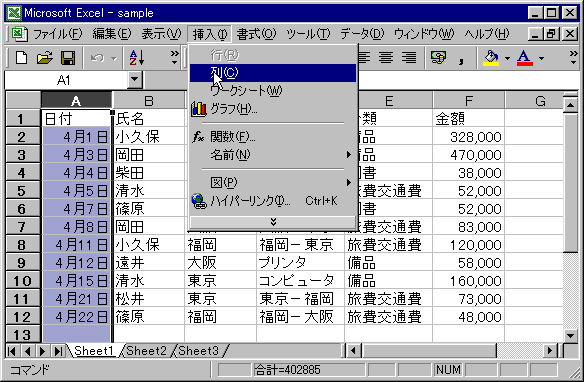Choose 列(C) to insert a column
The image size is (584, 382).
coord(273,73)
